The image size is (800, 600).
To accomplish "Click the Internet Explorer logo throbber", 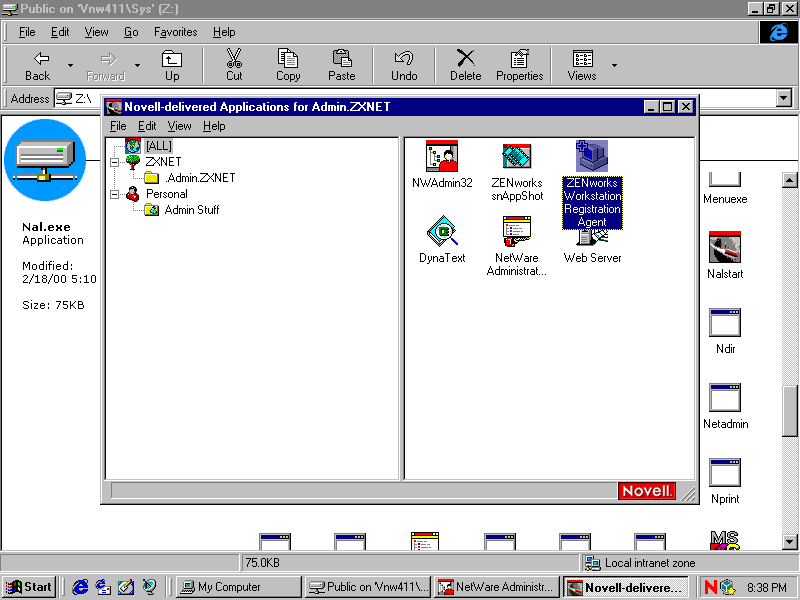I will click(778, 32).
